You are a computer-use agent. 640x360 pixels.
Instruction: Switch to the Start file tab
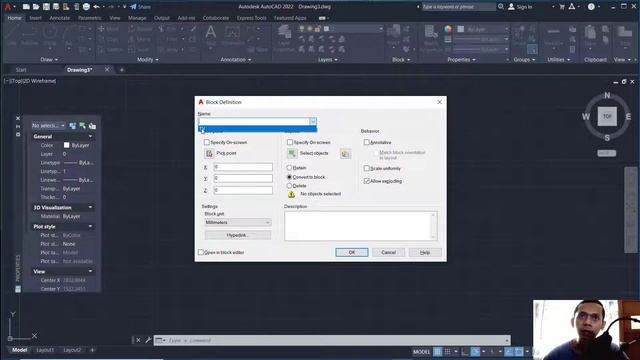[21, 70]
